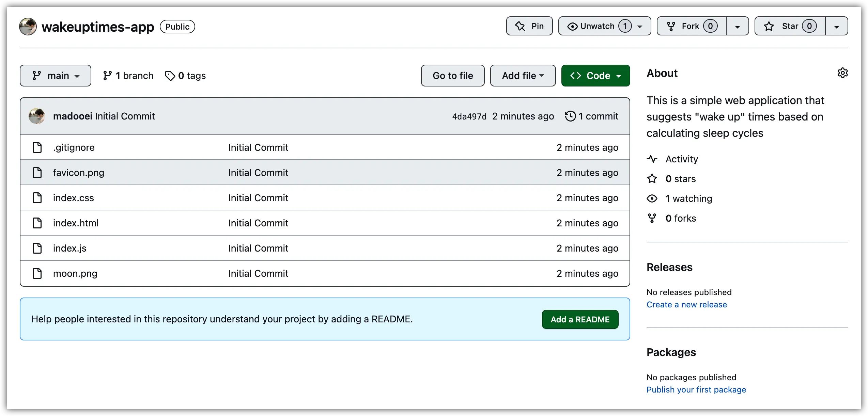This screenshot has width=868, height=416.
Task: View the 1 watching link
Action: click(x=689, y=198)
